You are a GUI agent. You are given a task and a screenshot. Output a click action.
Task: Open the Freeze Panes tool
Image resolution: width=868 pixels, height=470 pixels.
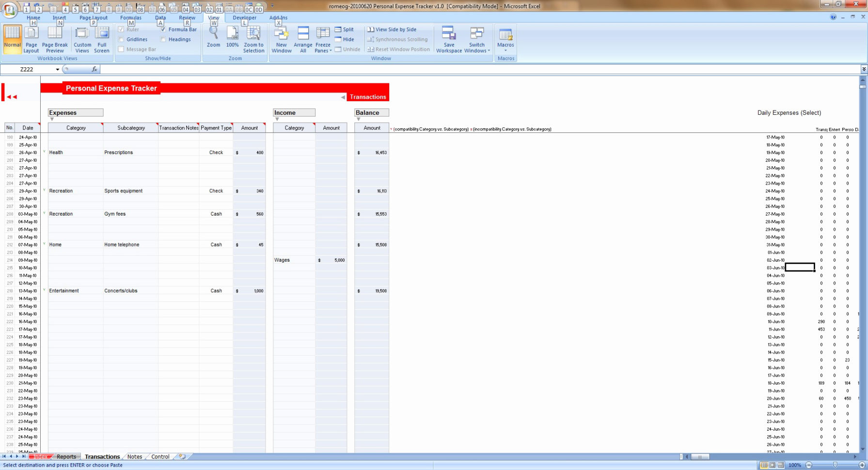(x=322, y=39)
